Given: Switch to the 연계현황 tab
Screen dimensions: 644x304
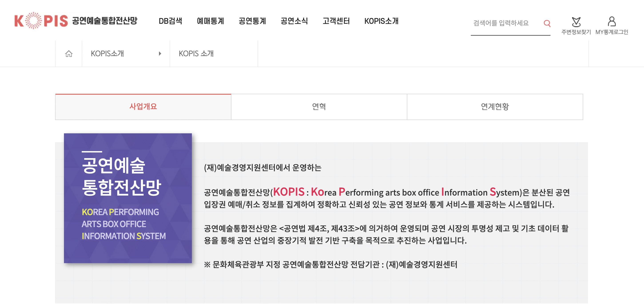Looking at the screenshot, I should (495, 107).
